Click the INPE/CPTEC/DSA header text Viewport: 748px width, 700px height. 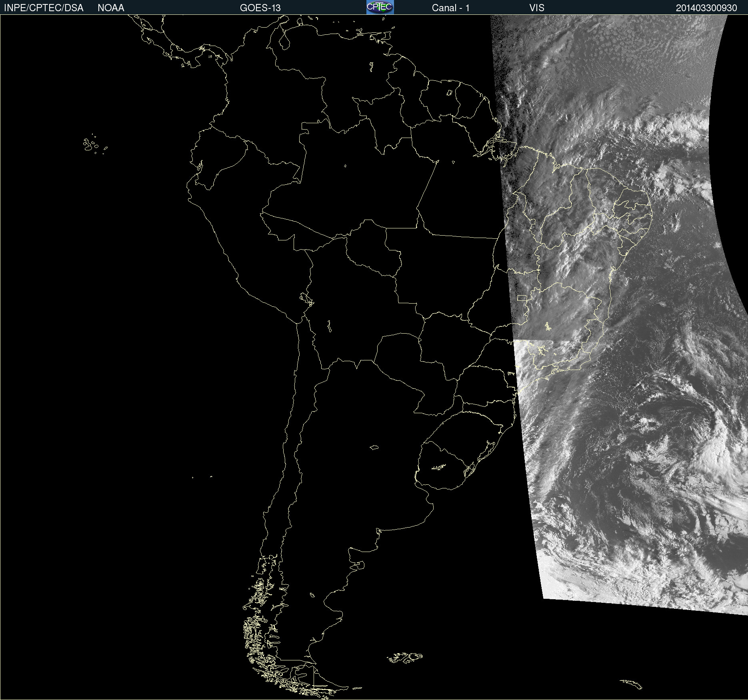[44, 8]
